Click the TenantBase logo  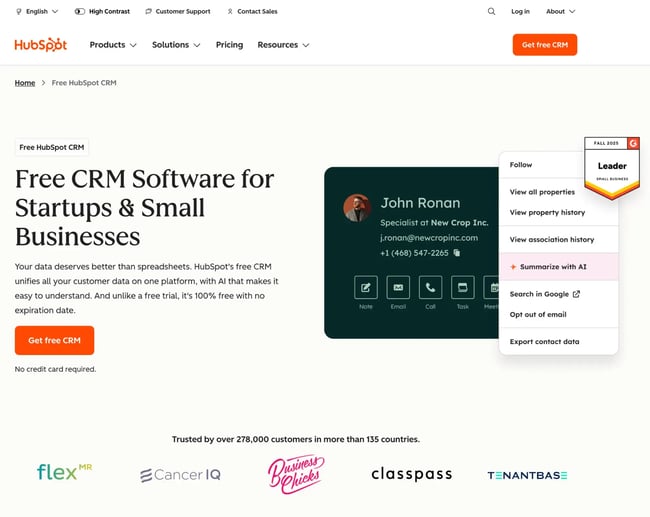tap(527, 475)
